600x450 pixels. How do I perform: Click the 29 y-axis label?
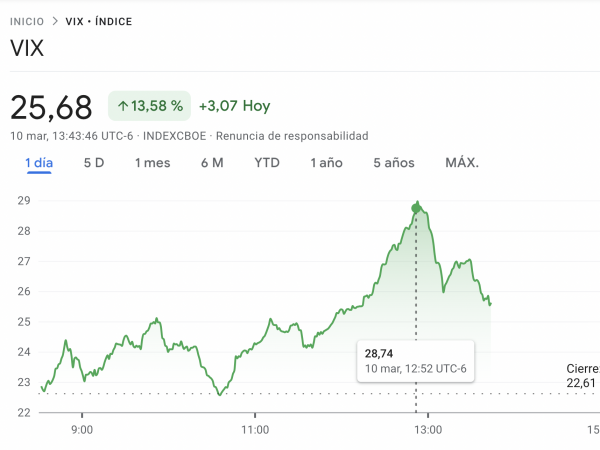point(24,201)
